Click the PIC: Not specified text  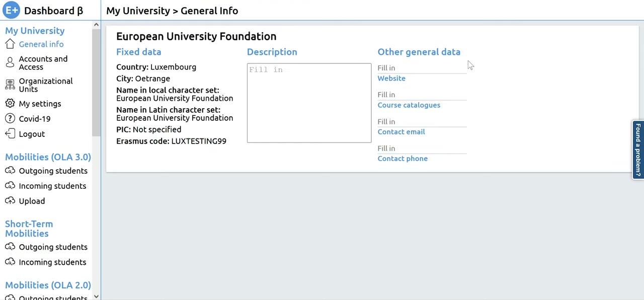(148, 129)
